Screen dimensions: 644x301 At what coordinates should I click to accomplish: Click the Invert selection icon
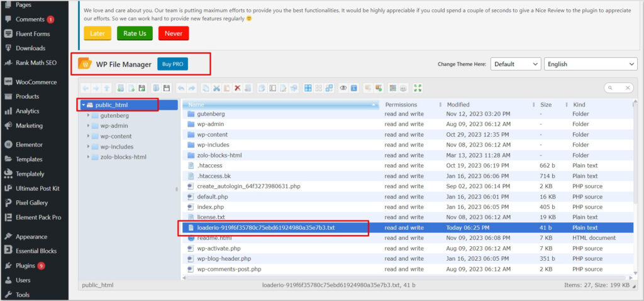[329, 88]
